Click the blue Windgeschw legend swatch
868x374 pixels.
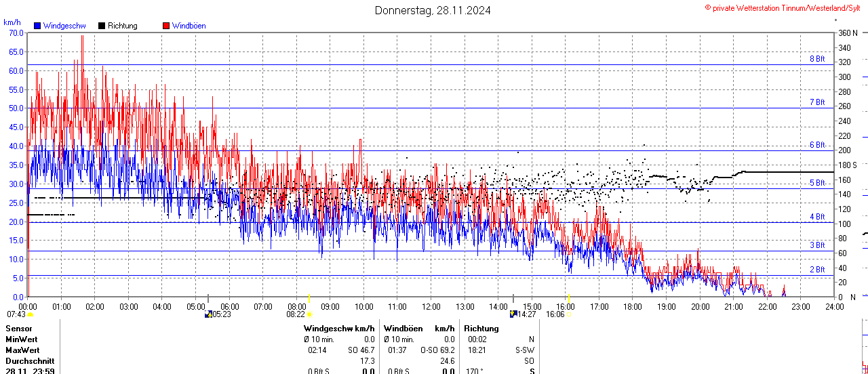[x=37, y=26]
